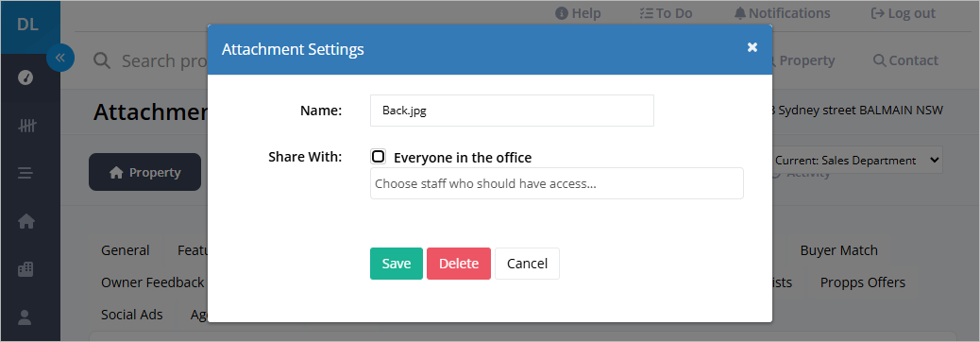Open the staff access selection field
This screenshot has width=980, height=342.
[x=557, y=184]
